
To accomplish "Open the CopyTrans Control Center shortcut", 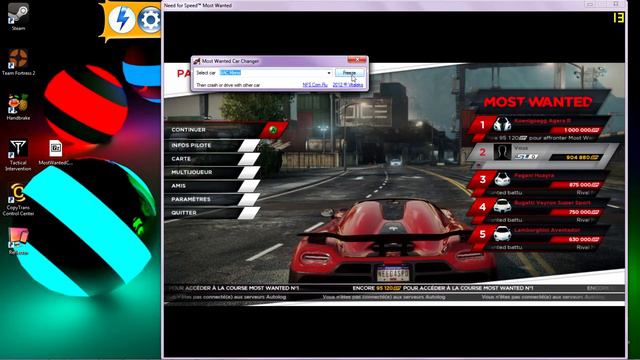I will [18, 200].
